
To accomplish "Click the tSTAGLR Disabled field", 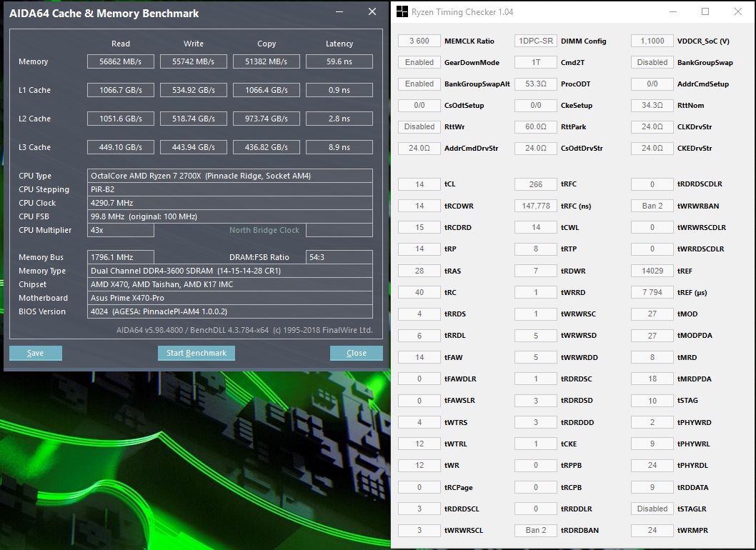I will point(652,509).
